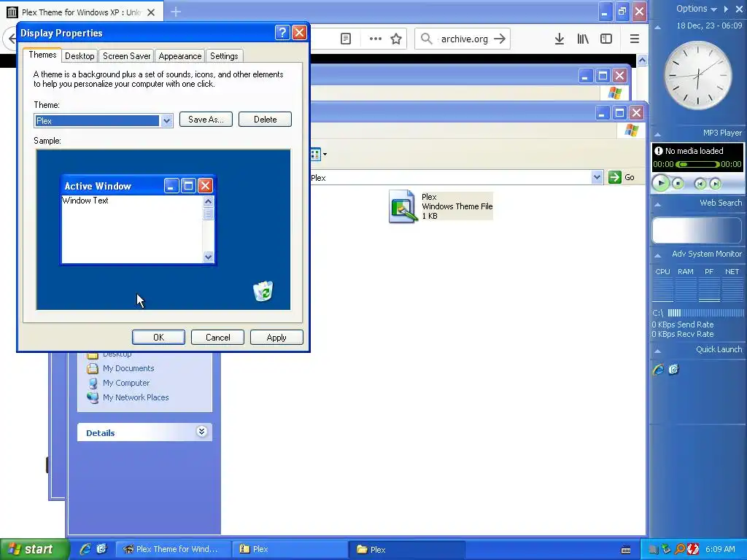
Task: Expand the Details panel chevron
Action: 201,432
